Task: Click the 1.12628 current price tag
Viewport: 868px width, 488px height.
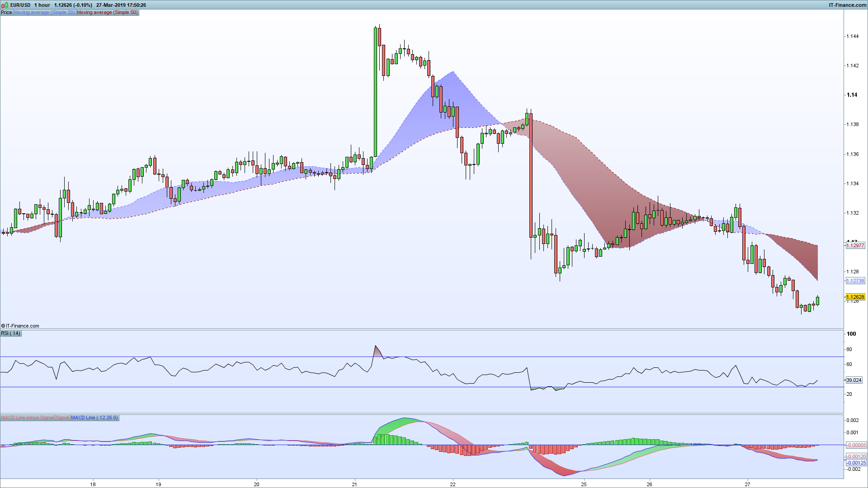Action: 855,297
